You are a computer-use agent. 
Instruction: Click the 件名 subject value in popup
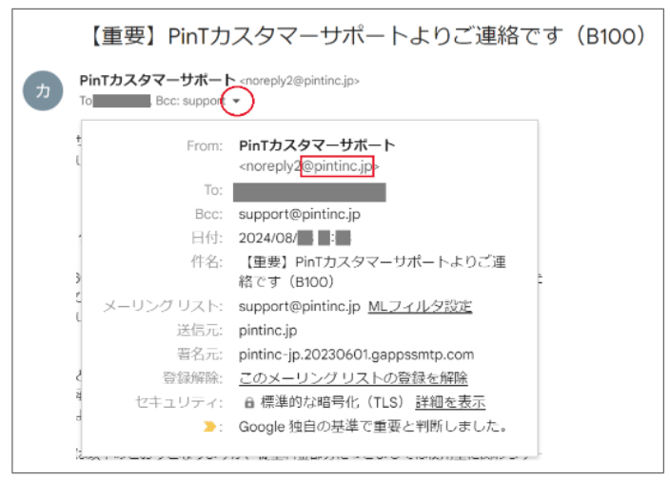[x=372, y=271]
